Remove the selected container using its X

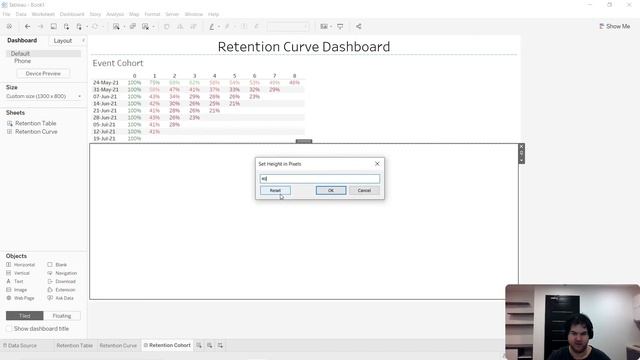[521, 147]
